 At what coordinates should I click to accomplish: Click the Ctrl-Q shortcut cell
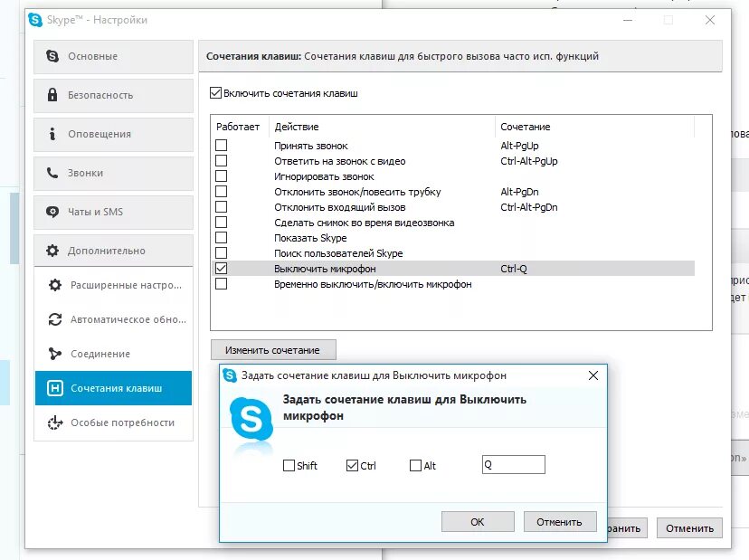(514, 269)
